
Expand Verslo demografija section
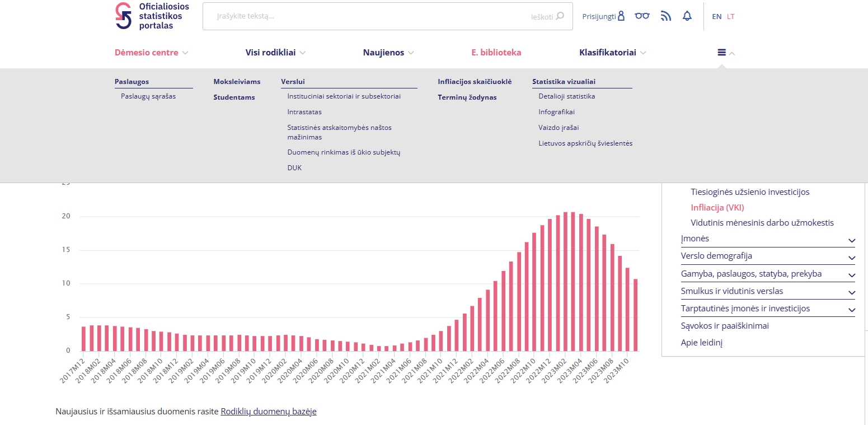(x=851, y=257)
